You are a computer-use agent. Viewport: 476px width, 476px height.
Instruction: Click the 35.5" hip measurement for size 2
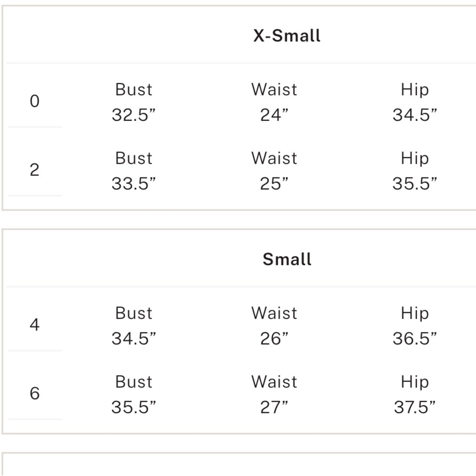(x=415, y=184)
